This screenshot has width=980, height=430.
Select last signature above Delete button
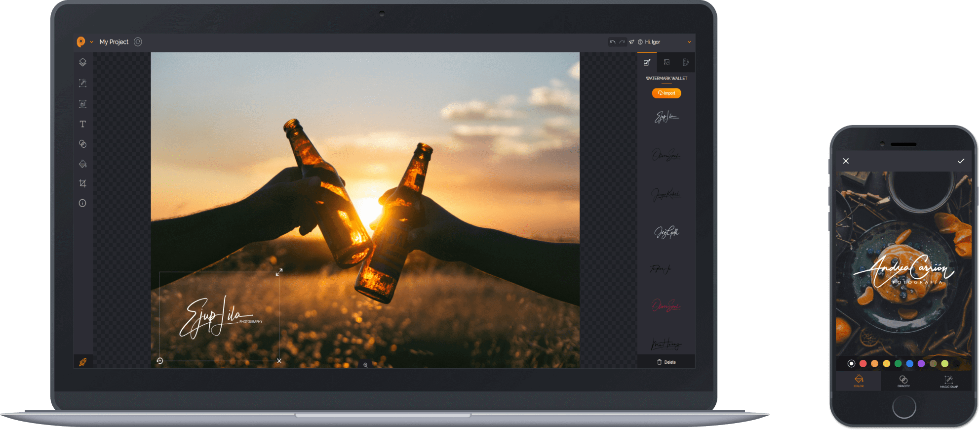point(666,344)
